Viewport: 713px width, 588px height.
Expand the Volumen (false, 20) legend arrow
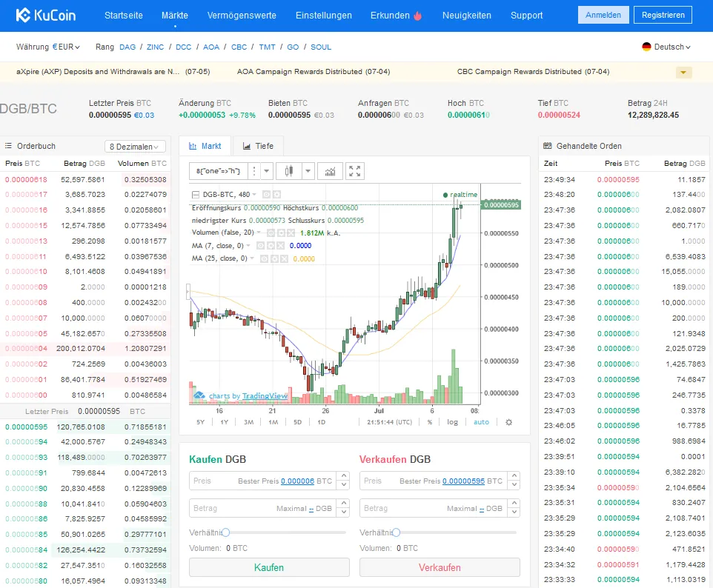point(259,233)
